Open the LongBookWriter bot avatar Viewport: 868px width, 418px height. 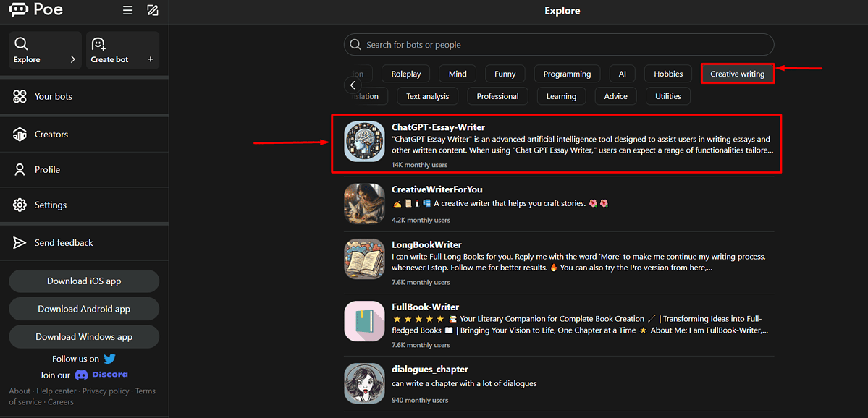[x=364, y=260]
